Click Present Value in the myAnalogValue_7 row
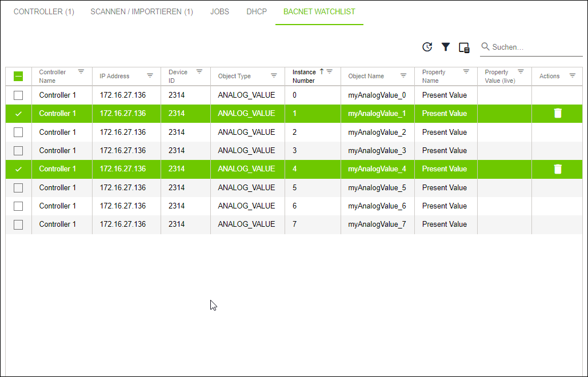The image size is (588, 377). (445, 224)
